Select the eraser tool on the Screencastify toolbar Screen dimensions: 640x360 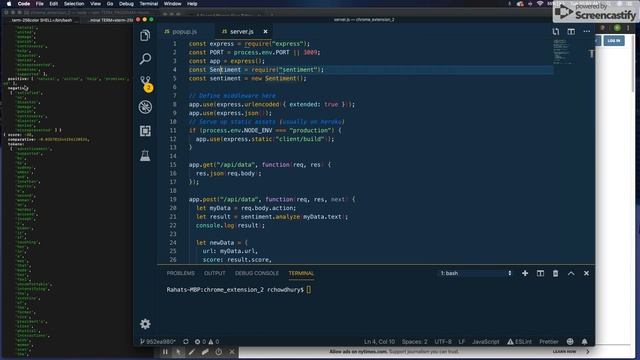(205, 352)
